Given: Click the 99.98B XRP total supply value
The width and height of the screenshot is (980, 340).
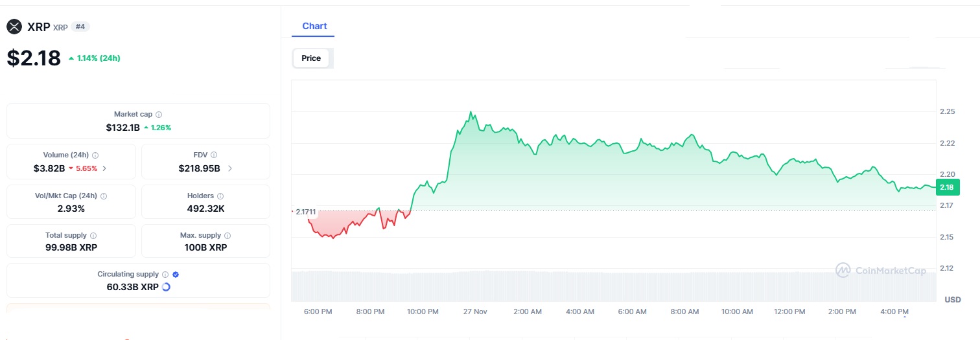Looking at the screenshot, I should (x=71, y=247).
